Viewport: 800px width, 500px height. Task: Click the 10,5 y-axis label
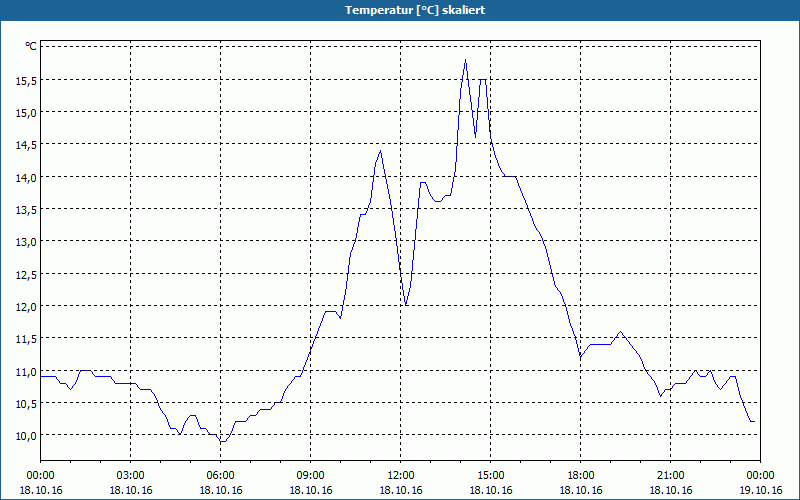pos(27,404)
